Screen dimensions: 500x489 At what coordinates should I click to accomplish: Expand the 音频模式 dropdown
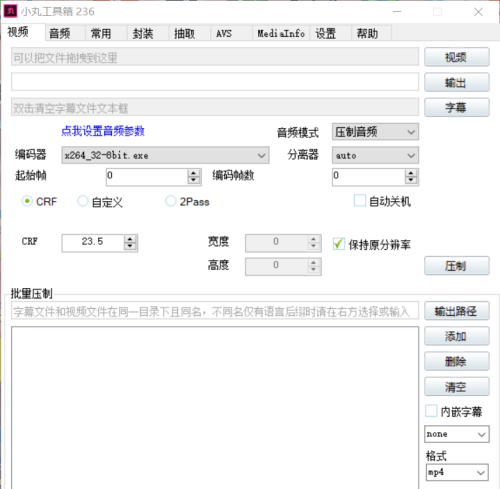(x=375, y=132)
